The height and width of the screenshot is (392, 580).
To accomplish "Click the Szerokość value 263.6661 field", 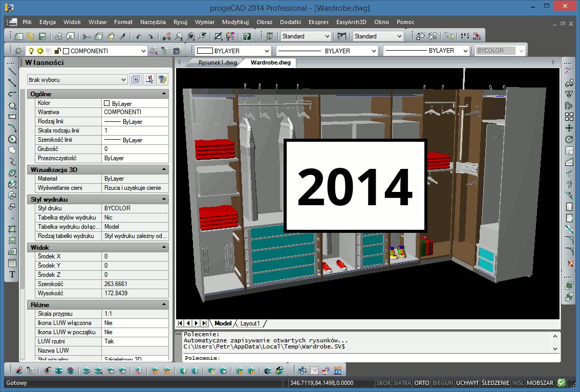I will click(135, 284).
